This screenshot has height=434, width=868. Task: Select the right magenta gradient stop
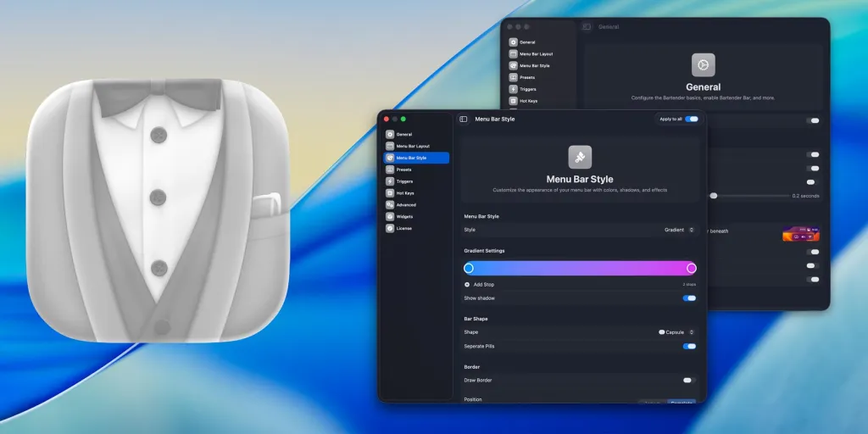[x=691, y=268]
